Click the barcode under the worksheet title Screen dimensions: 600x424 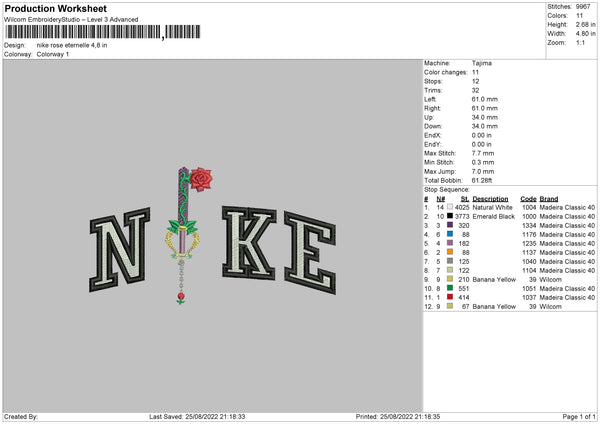tap(103, 32)
